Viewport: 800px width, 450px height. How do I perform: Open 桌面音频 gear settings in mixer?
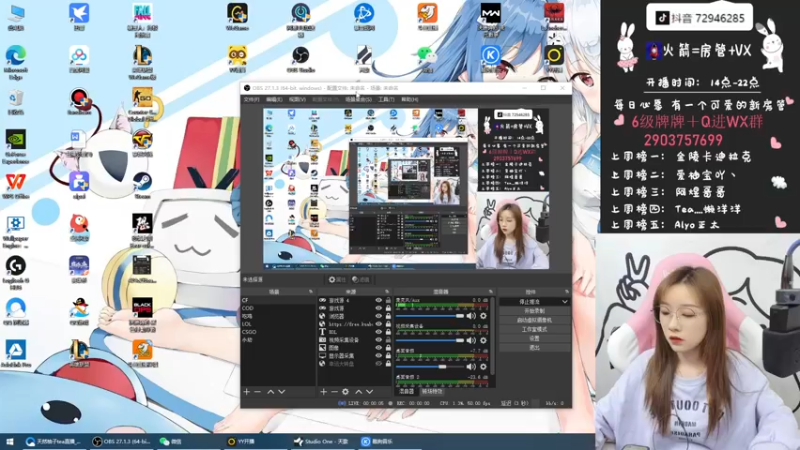tap(483, 366)
